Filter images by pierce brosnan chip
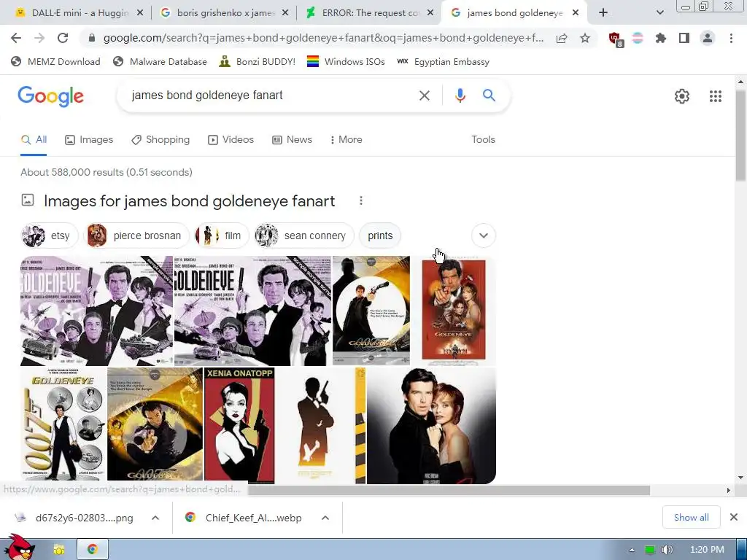The width and height of the screenshot is (747, 560). point(136,236)
